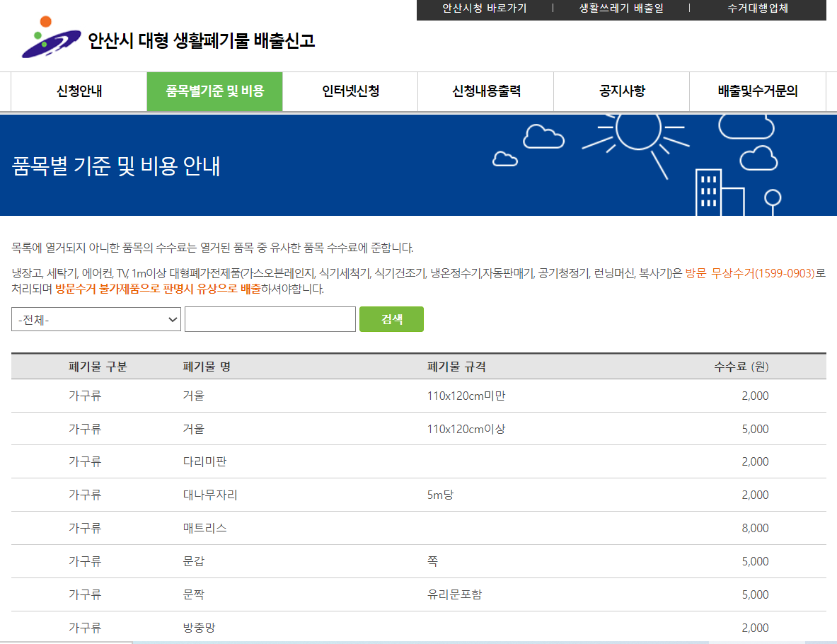Select the 배출및수거문의 menu item
Image resolution: width=837 pixels, height=644 pixels.
pos(757,91)
